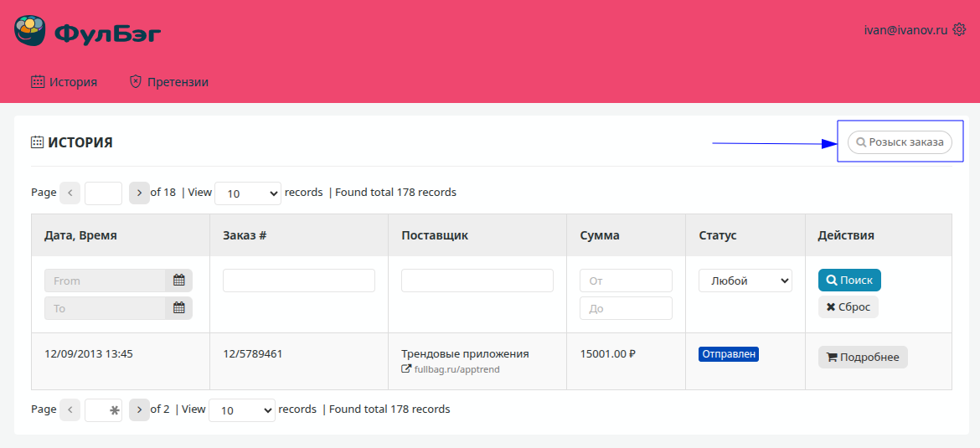Go to next page using top pager arrow

[139, 193]
